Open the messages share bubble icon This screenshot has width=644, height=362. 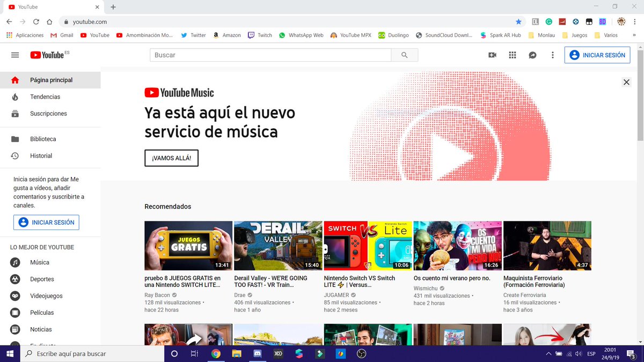(532, 55)
